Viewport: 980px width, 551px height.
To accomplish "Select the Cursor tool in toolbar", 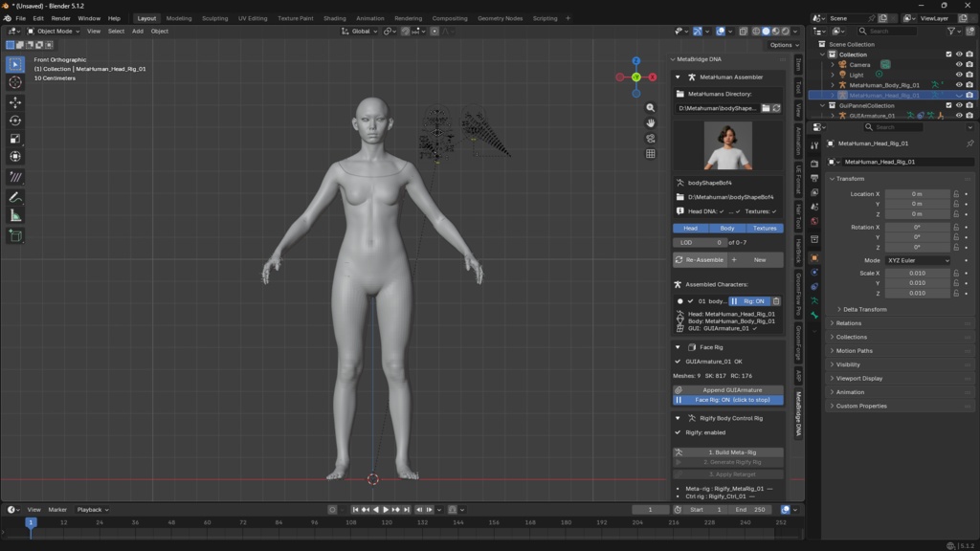I will [15, 82].
